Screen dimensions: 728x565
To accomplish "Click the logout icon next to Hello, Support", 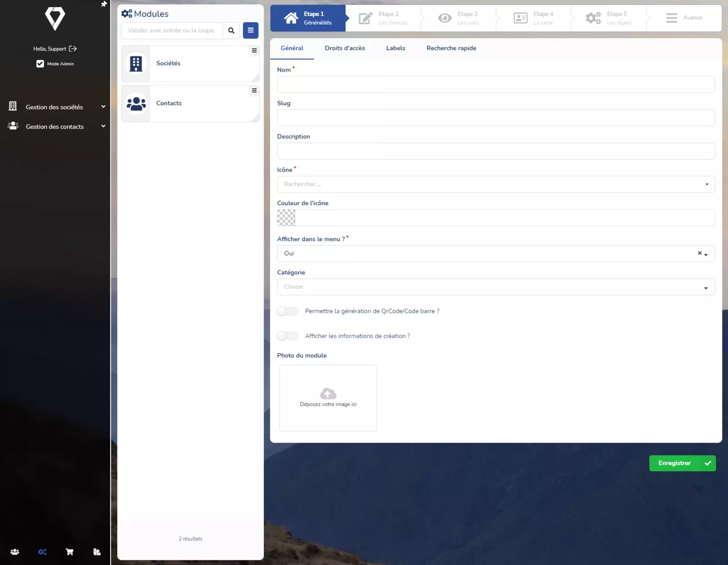I will 73,49.
